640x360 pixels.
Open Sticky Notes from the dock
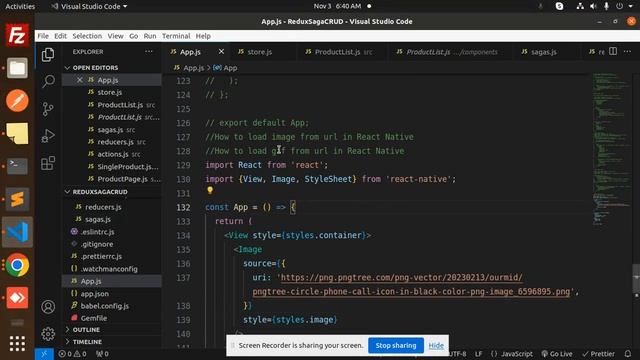click(x=17, y=133)
